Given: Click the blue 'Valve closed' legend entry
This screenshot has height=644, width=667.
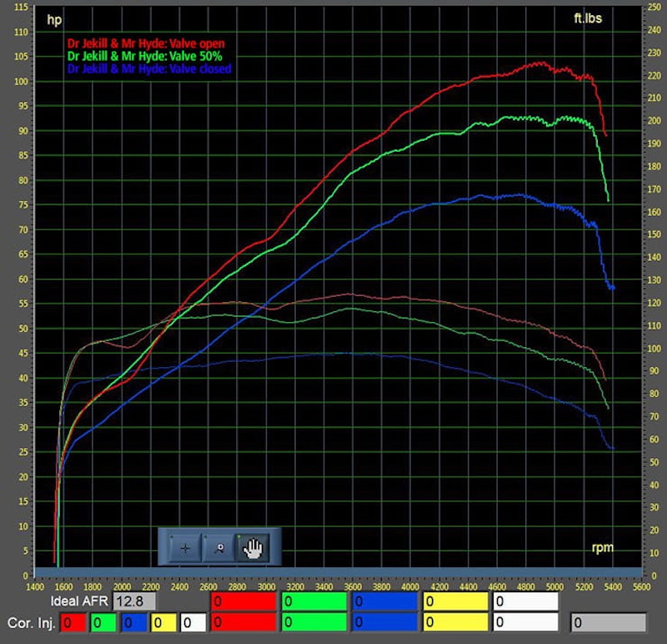Looking at the screenshot, I should (149, 68).
